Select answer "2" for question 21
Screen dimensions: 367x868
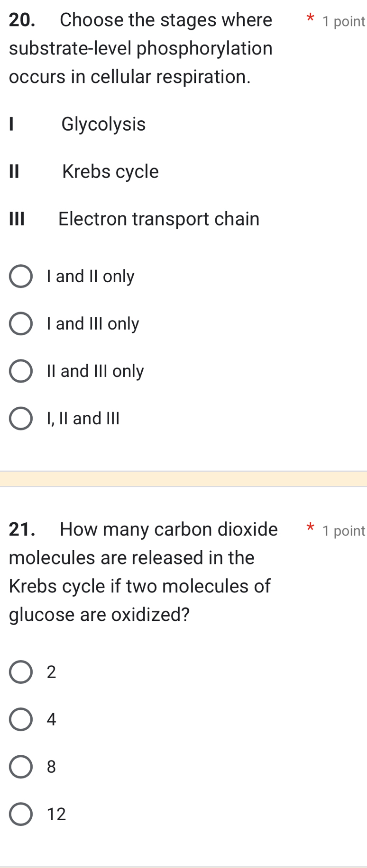pos(21,671)
